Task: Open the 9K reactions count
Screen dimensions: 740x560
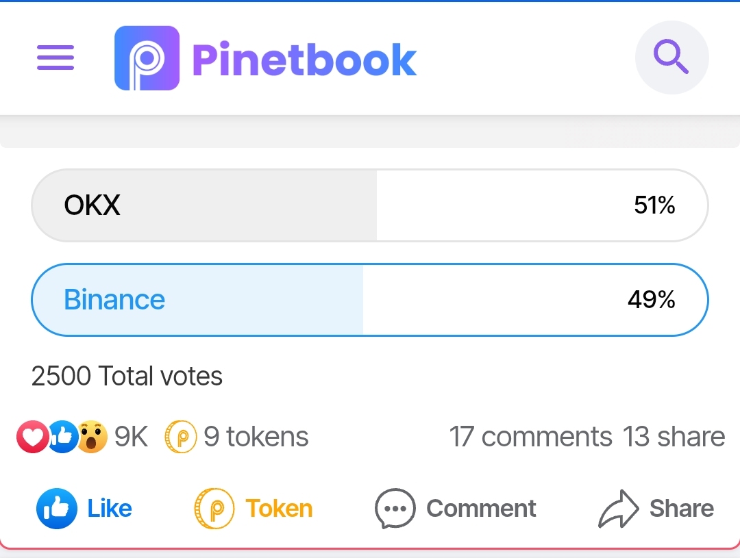Action: point(131,437)
